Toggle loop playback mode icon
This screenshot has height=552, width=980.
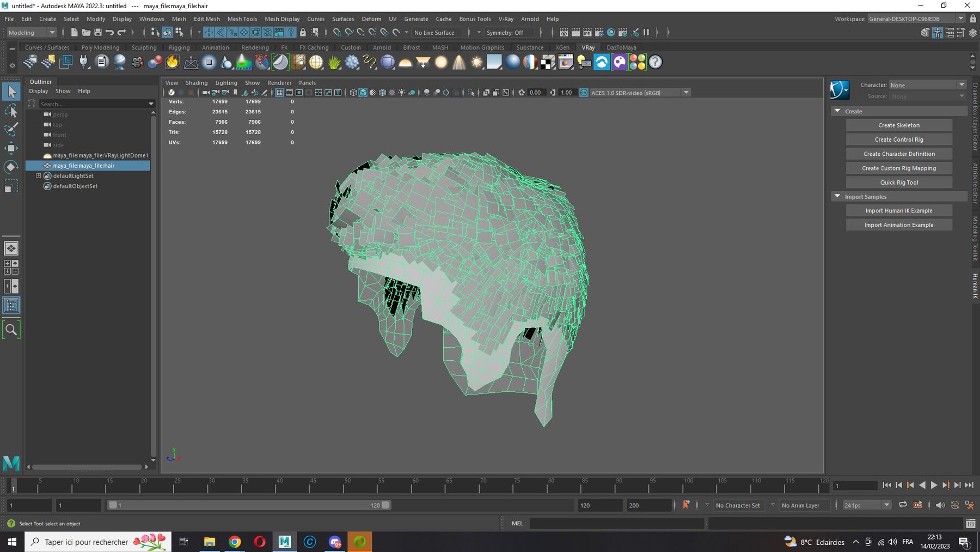coord(903,505)
